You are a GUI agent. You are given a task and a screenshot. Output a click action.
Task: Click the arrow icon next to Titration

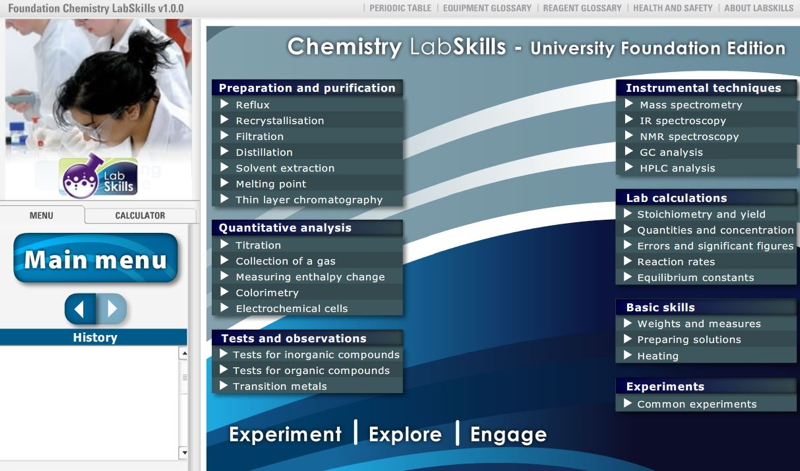point(224,245)
